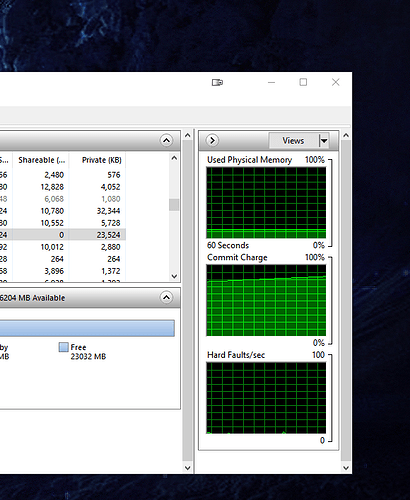Click the process list scroll-down arrow
Image resolution: width=410 pixels, height=500 pixels.
[x=174, y=276]
